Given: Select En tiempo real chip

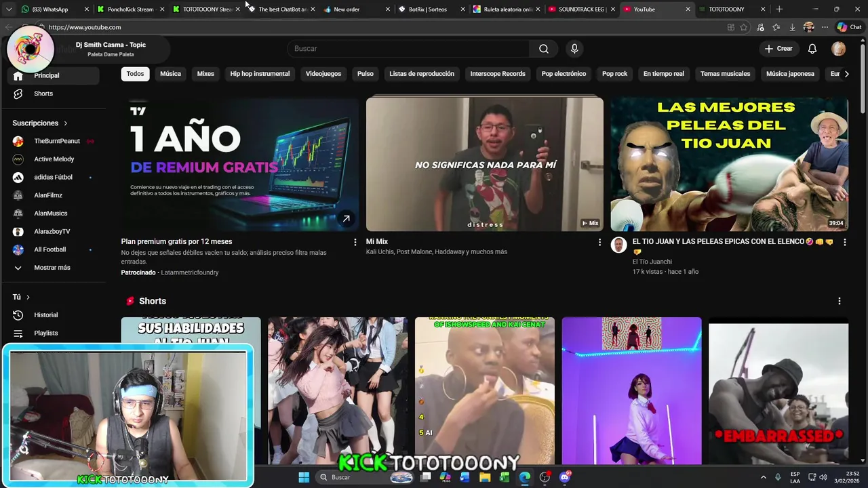Looking at the screenshot, I should click(x=664, y=74).
